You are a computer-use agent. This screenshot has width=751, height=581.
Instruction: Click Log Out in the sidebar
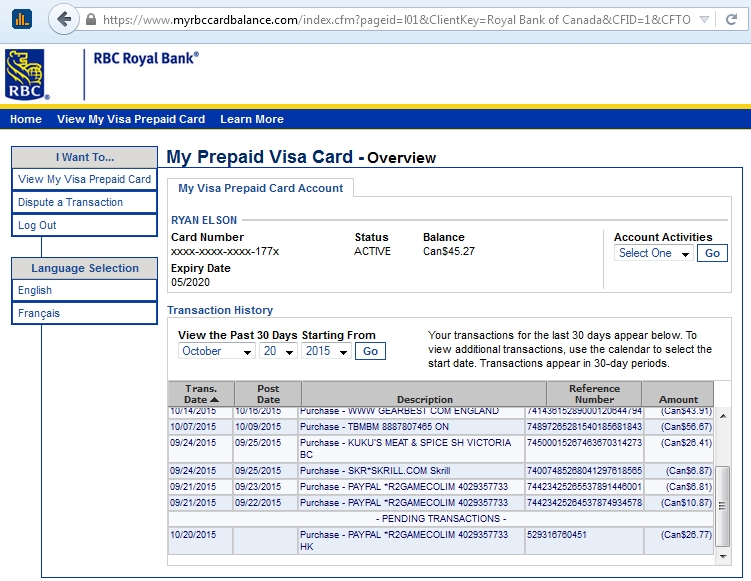coord(37,225)
